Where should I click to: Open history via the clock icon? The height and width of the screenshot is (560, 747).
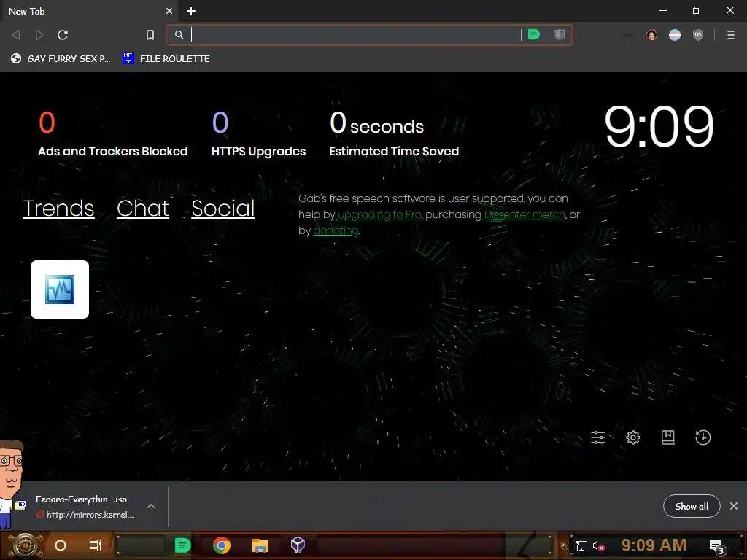click(703, 437)
